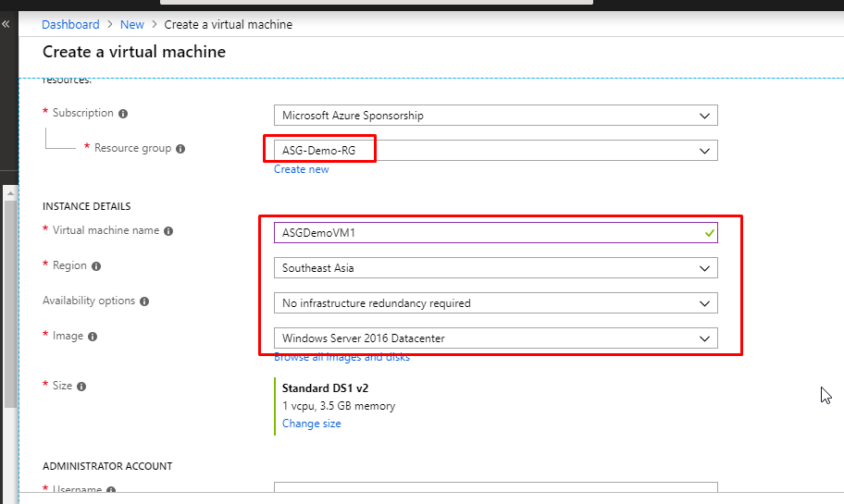The width and height of the screenshot is (844, 504).
Task: Expand the Resource group dropdown
Action: (x=495, y=151)
